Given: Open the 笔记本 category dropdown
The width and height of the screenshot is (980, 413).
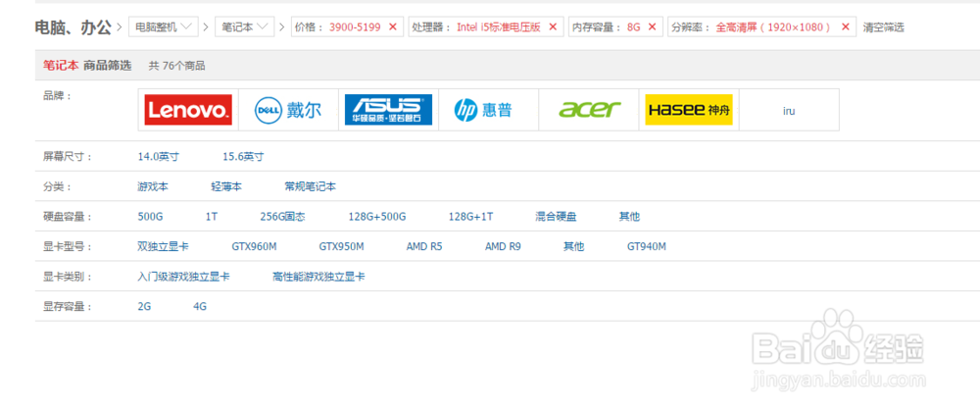Looking at the screenshot, I should pyautogui.click(x=244, y=26).
